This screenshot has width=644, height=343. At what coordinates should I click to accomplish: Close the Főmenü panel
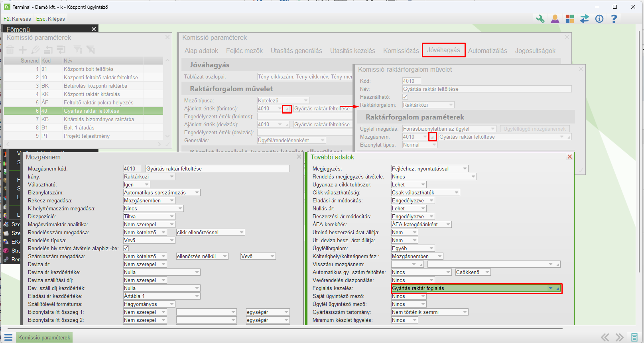(x=94, y=29)
